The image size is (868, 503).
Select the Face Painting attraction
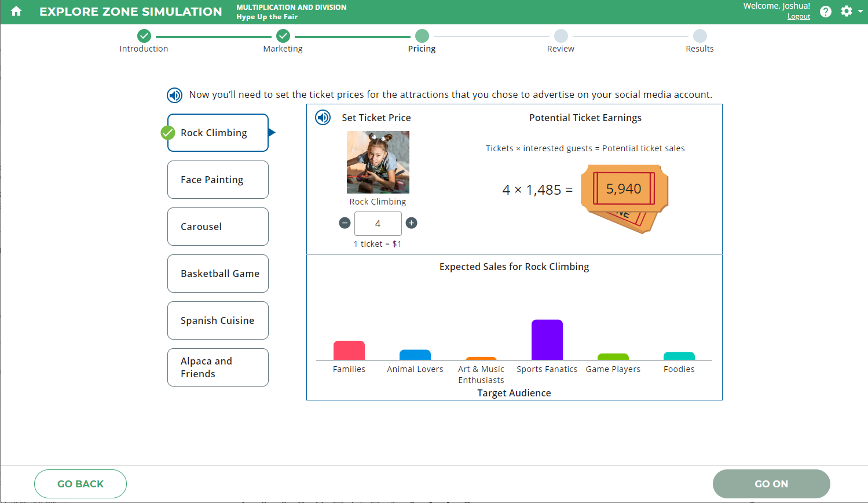point(218,180)
